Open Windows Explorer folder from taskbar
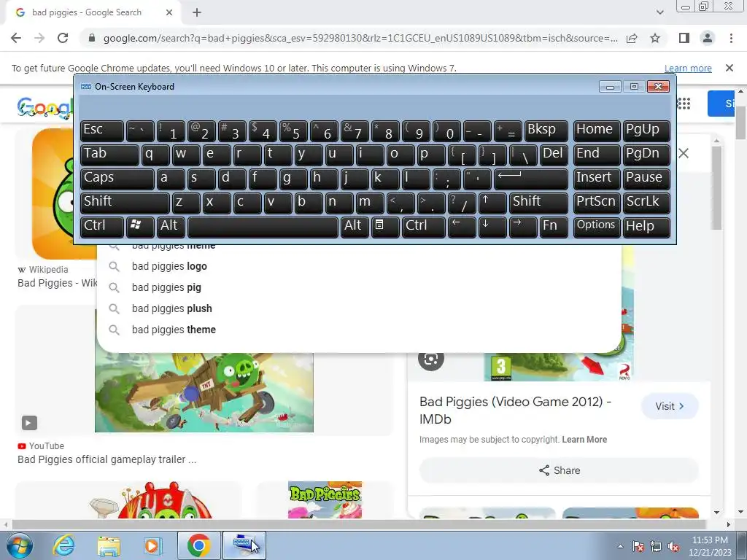This screenshot has height=560, width=747. 109,545
